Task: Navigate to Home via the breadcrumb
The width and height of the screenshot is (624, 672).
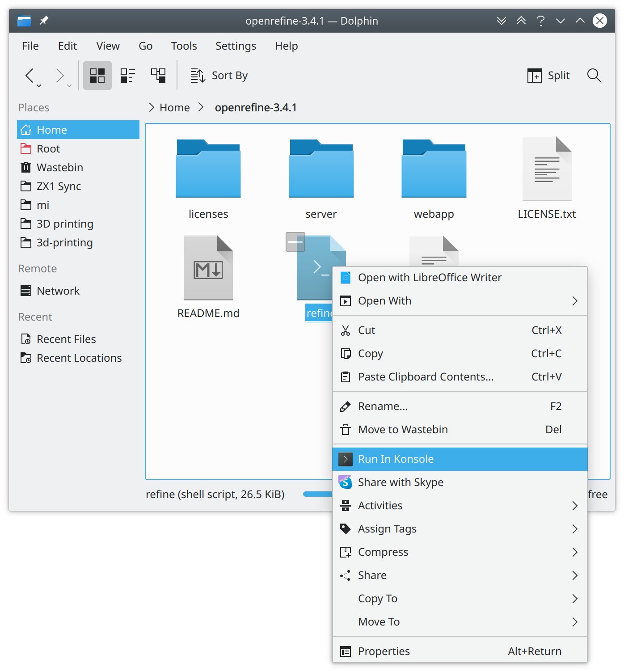Action: coord(174,107)
